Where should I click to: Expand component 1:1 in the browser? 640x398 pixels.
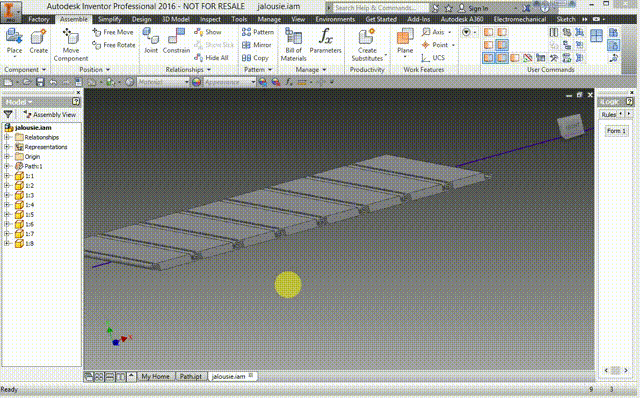point(7,176)
